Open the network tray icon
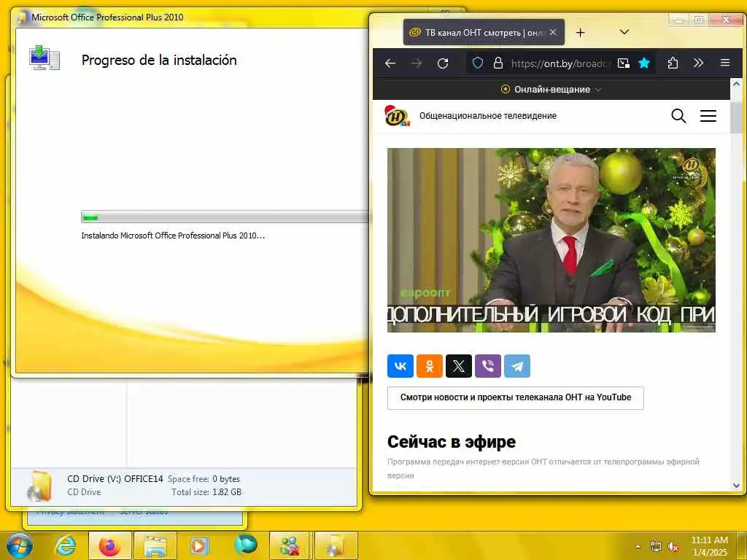Viewport: 747px width, 560px height. coord(656,547)
